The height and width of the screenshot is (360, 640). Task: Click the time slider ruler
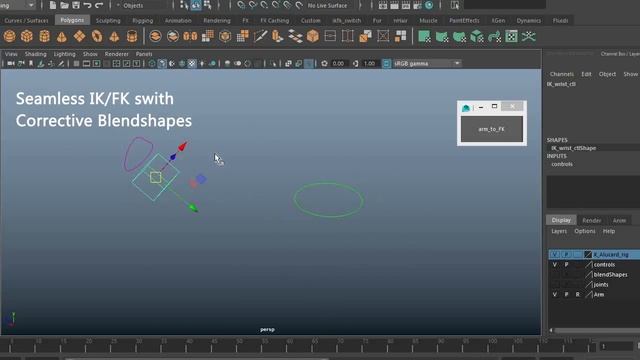(x=298, y=345)
